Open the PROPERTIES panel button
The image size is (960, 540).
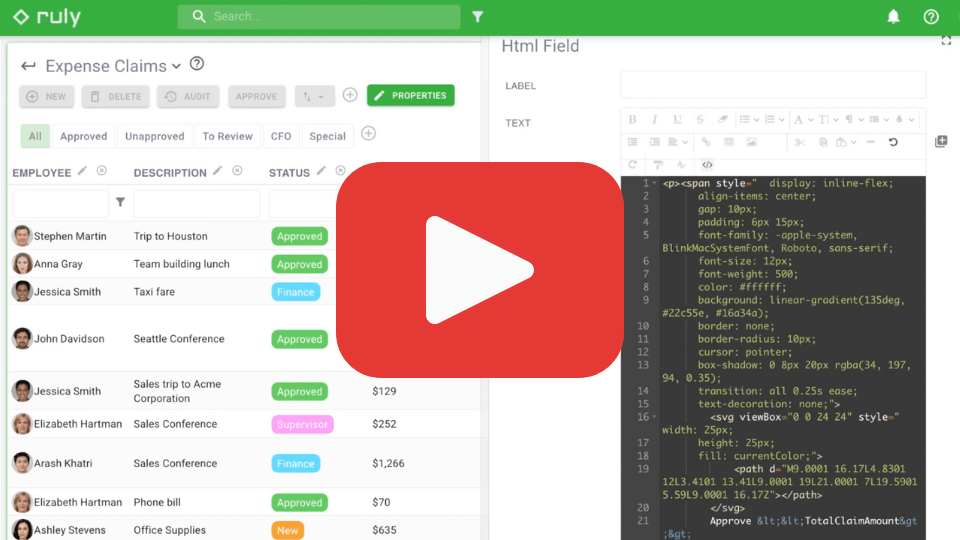click(x=411, y=96)
